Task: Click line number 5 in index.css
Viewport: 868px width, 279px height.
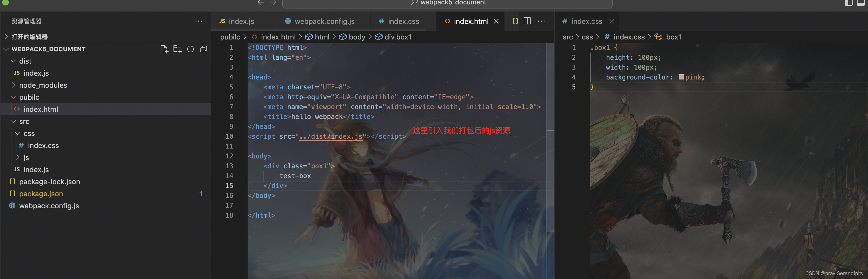Action: point(574,87)
